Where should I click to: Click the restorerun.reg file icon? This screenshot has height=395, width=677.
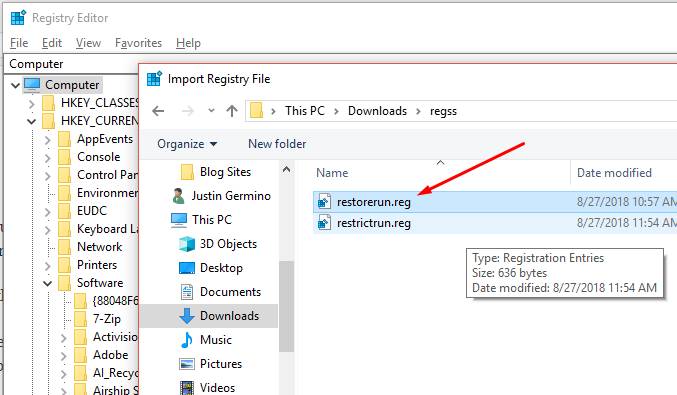click(324, 202)
